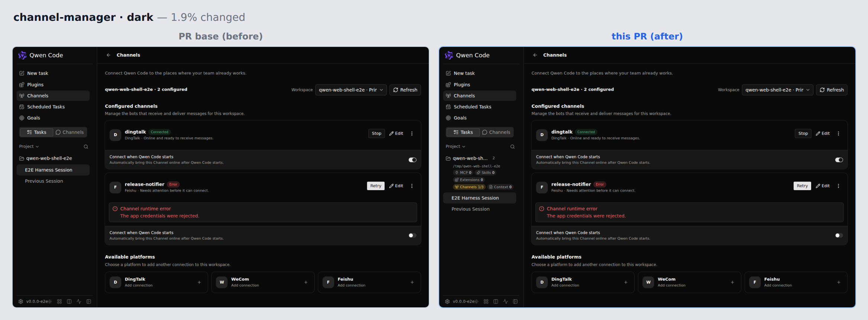Open New task in the before sidebar
The image size is (868, 320).
53,73
